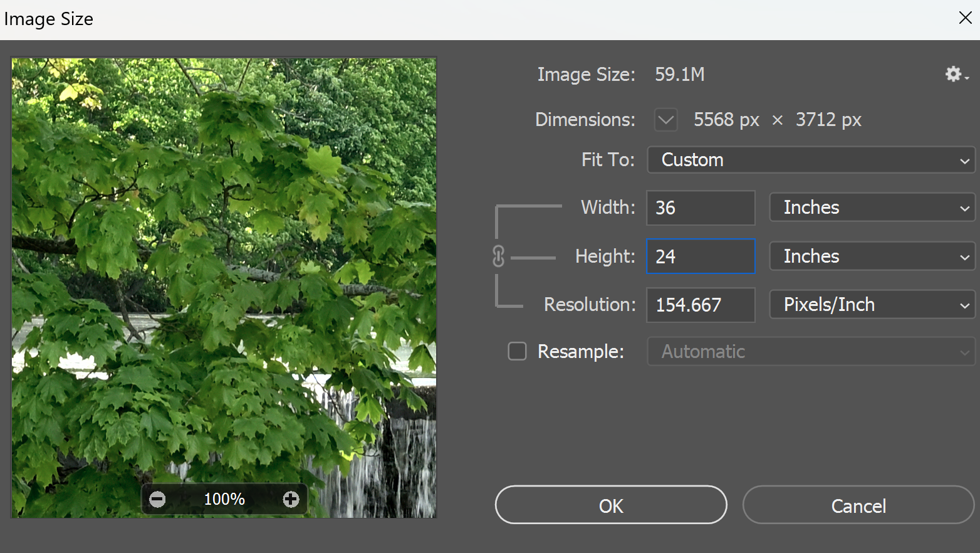Screen dimensions: 980x553
Task: Change the Height units Inches dropdown
Action: (x=872, y=256)
